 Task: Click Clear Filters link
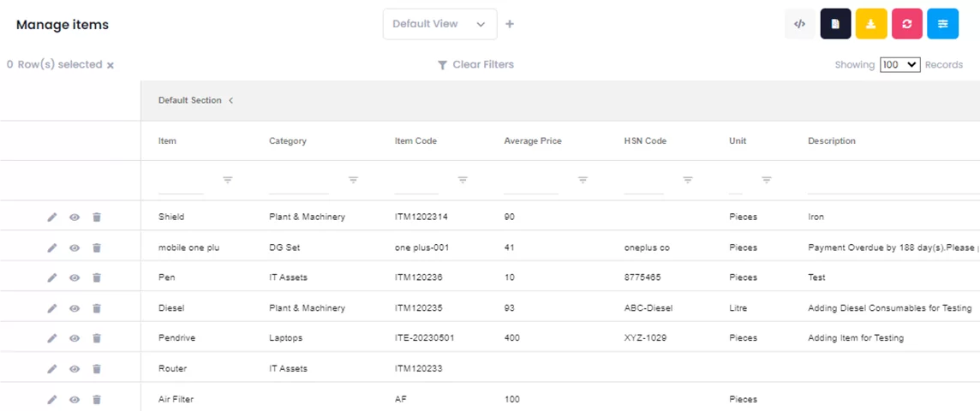475,65
